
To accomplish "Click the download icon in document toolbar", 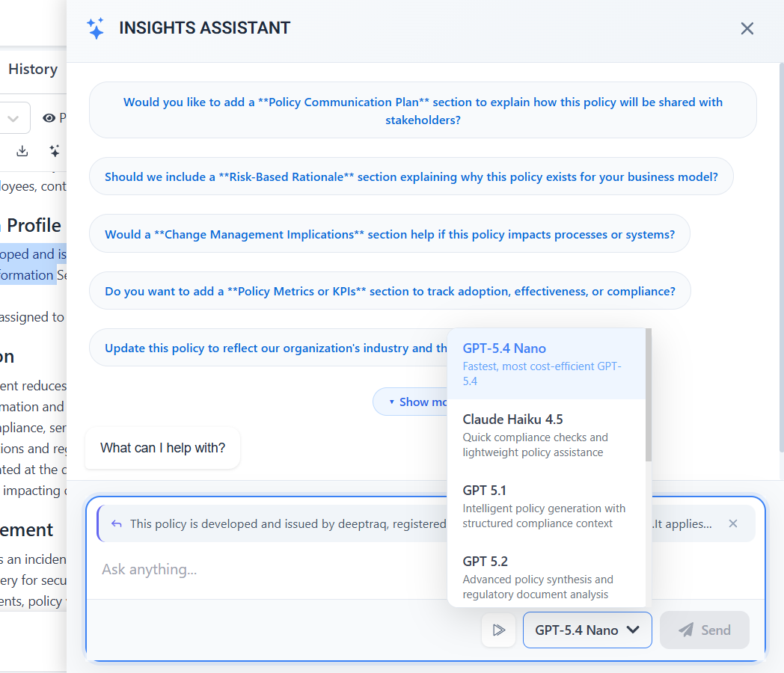I will [x=22, y=151].
